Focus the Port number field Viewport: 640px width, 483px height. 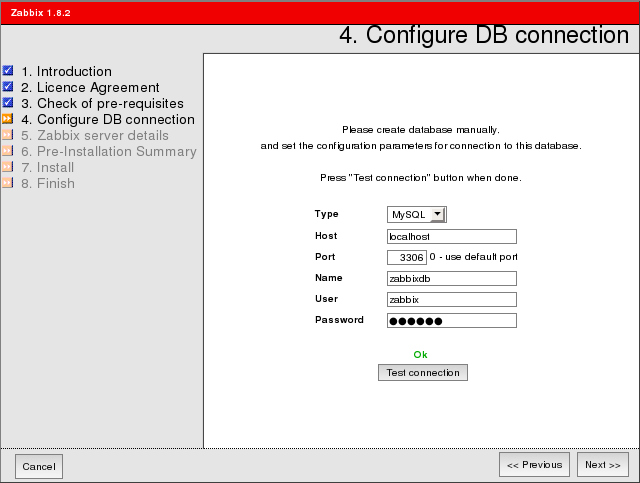click(x=406, y=258)
